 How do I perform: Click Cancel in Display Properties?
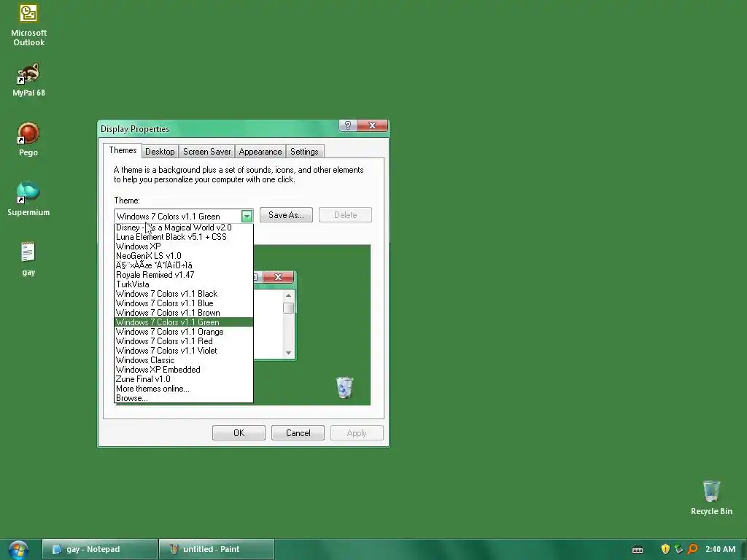[x=298, y=433]
